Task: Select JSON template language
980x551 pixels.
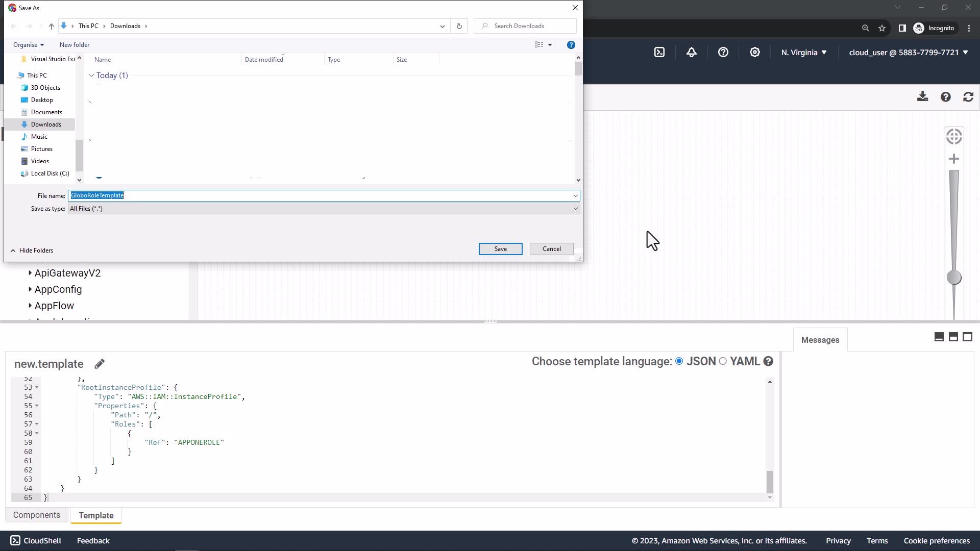Action: (x=679, y=361)
